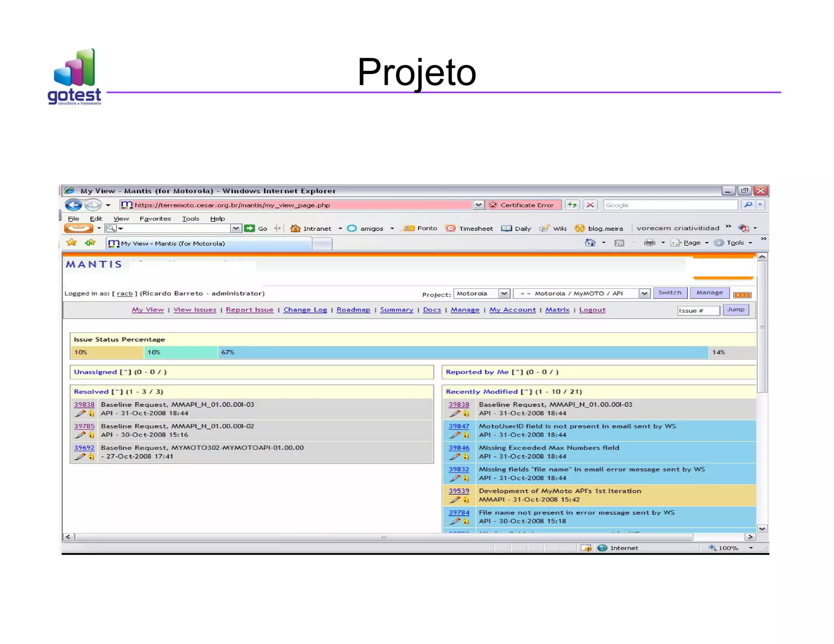The image size is (834, 644).
Task: Open the Motorola project dropdown
Action: (504, 294)
